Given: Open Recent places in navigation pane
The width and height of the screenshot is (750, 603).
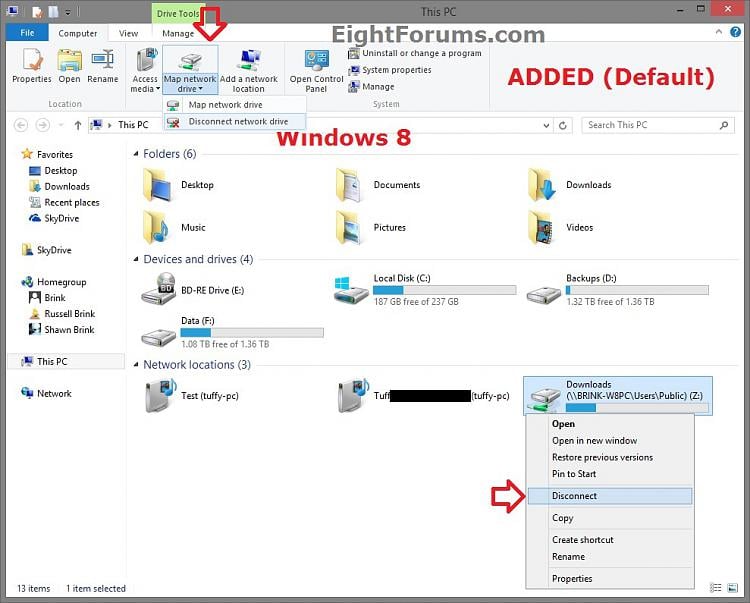Looking at the screenshot, I should [64, 203].
